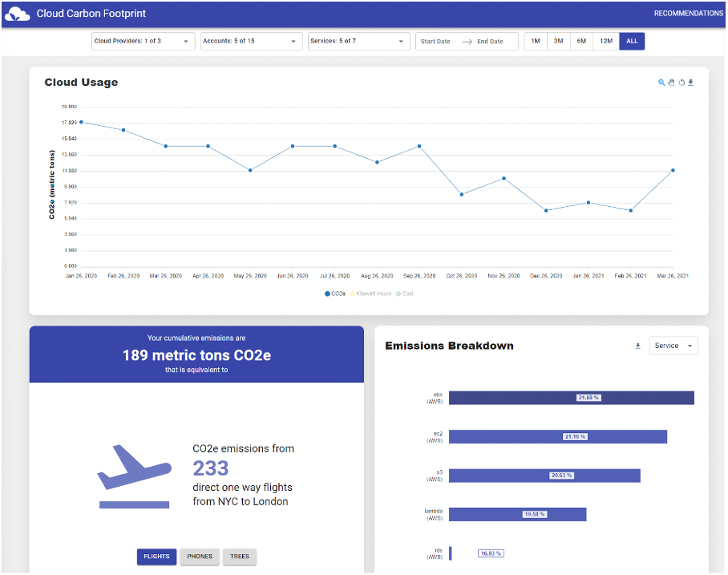Click the Cloud Carbon Footprint cloud logo

[x=17, y=14]
